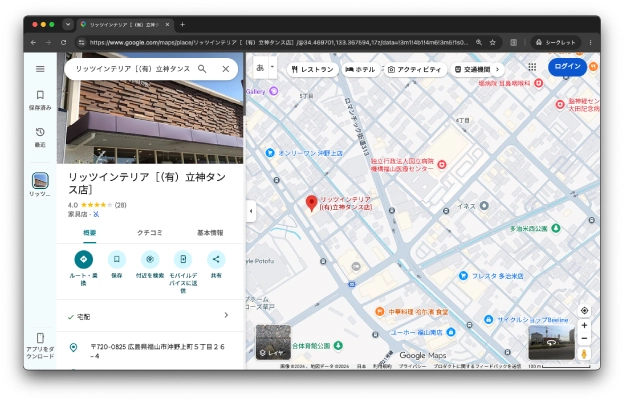The height and width of the screenshot is (401, 624).
Task: Share the place with 共有 icon
Action: pyautogui.click(x=216, y=259)
